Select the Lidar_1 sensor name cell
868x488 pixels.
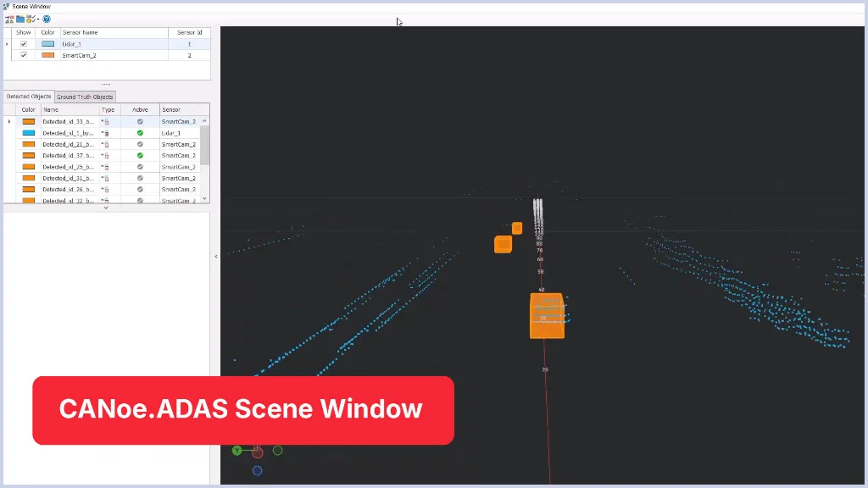coord(114,44)
